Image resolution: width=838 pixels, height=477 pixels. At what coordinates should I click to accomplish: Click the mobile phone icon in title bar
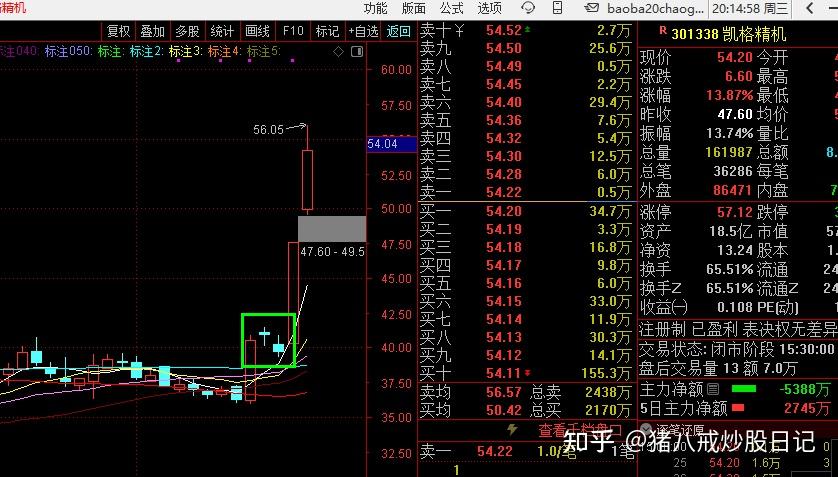(557, 7)
